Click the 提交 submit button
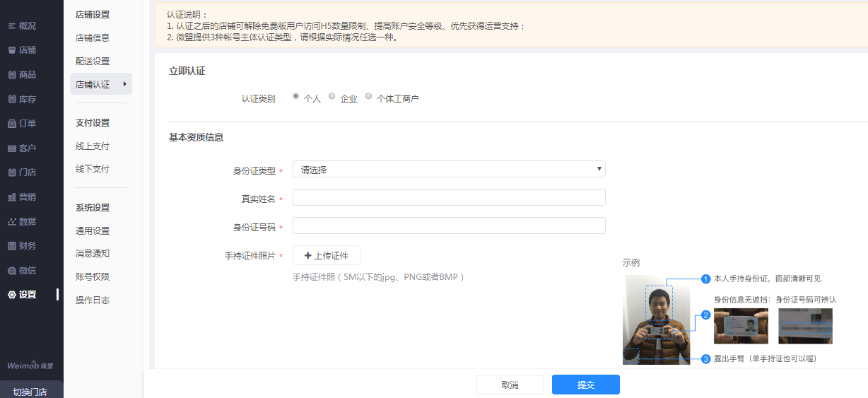The width and height of the screenshot is (868, 398). pyautogui.click(x=585, y=385)
